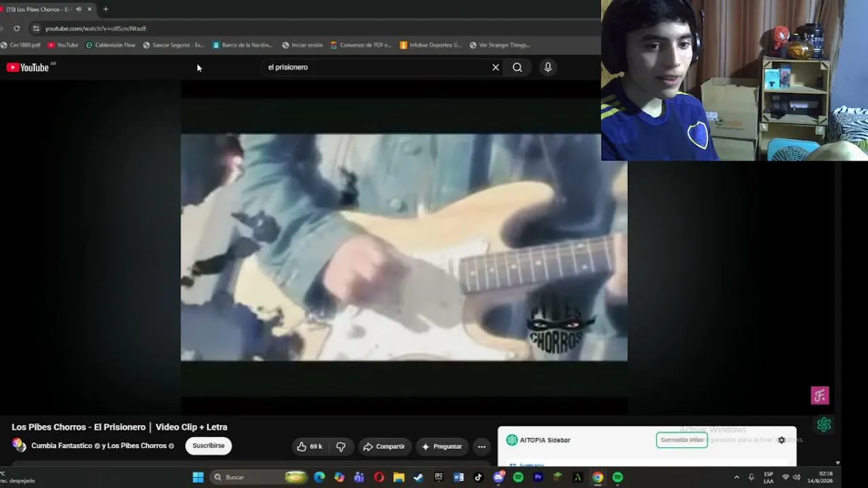
Task: Like the video with 69 k likes
Action: point(309,447)
